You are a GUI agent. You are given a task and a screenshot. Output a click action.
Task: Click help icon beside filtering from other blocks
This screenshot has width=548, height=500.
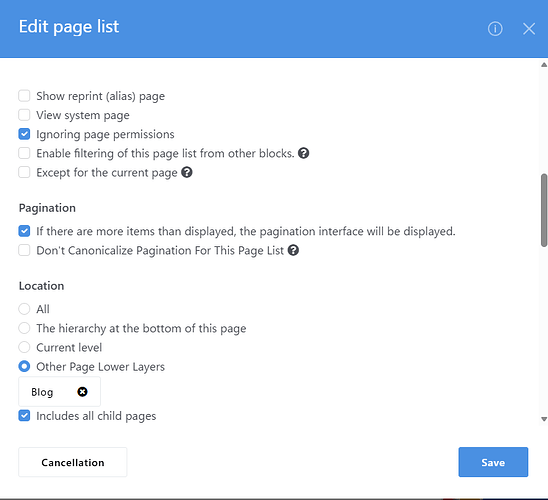(303, 153)
